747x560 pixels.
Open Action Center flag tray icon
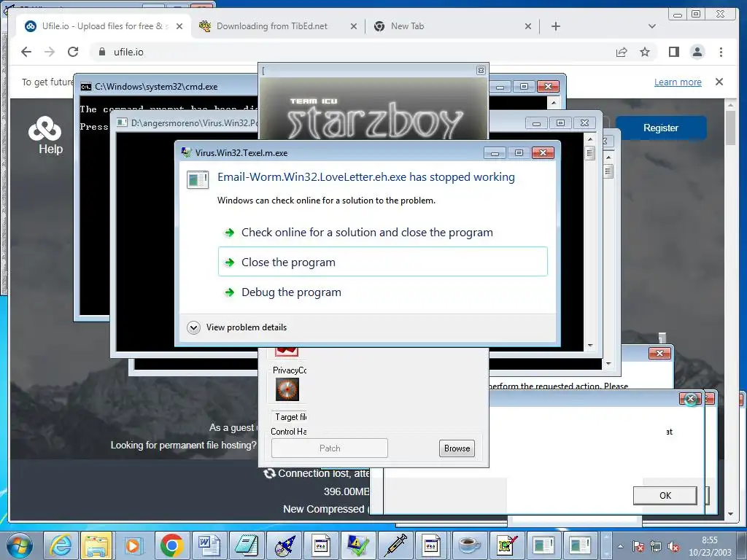[638, 547]
